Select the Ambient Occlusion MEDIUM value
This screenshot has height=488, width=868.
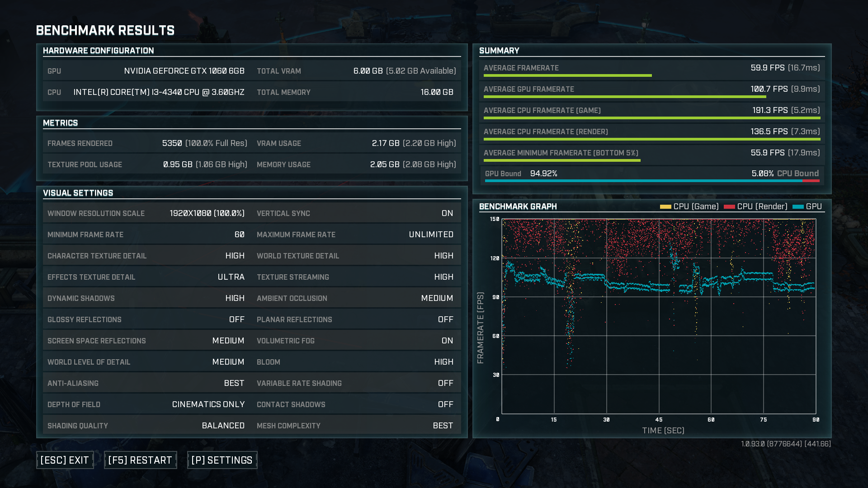click(x=437, y=298)
